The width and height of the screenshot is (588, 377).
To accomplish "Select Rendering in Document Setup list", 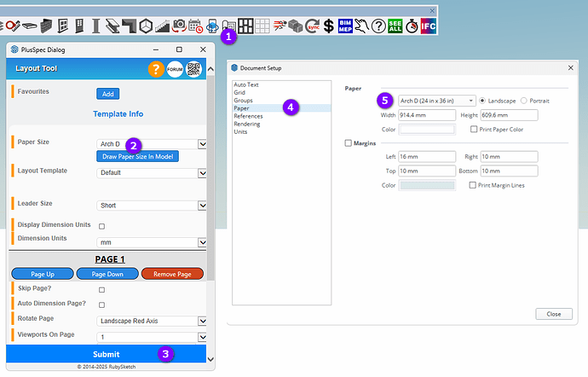I will [x=249, y=124].
